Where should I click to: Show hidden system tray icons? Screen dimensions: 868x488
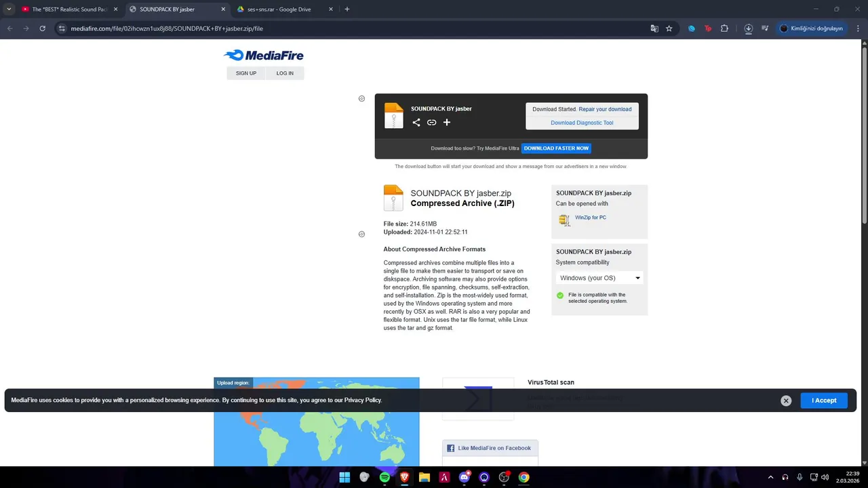770,477
